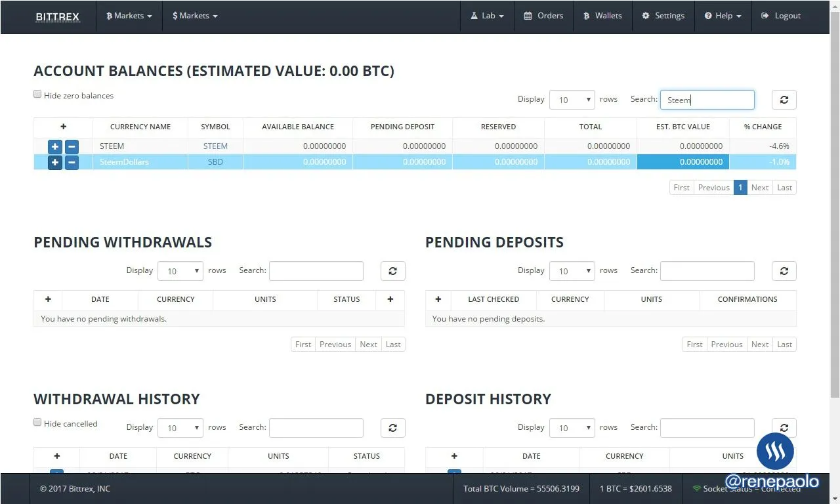Screen dimensions: 840x504
Task: Click the Pending Deposits search field
Action: click(x=707, y=271)
